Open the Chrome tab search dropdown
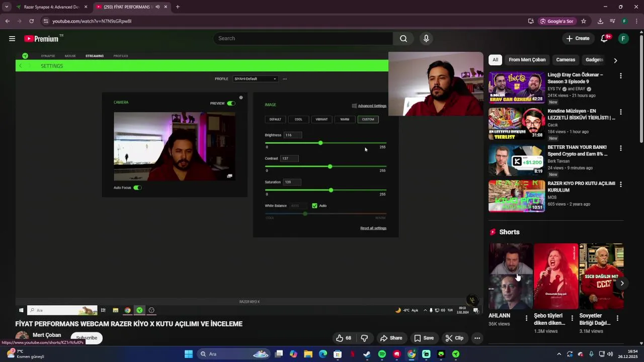The image size is (644, 362). click(x=7, y=7)
